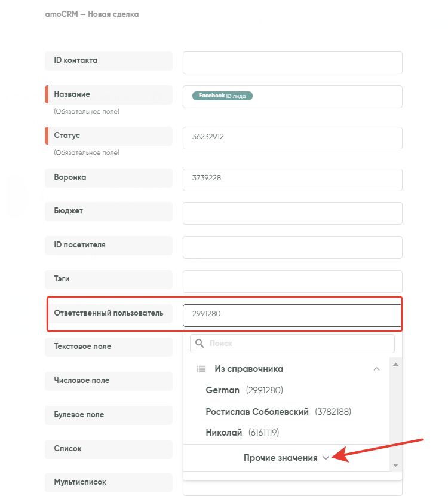Image resolution: width=448 pixels, height=496 pixels.
Task: Click the Facebook ID лида tag
Action: coord(222,96)
